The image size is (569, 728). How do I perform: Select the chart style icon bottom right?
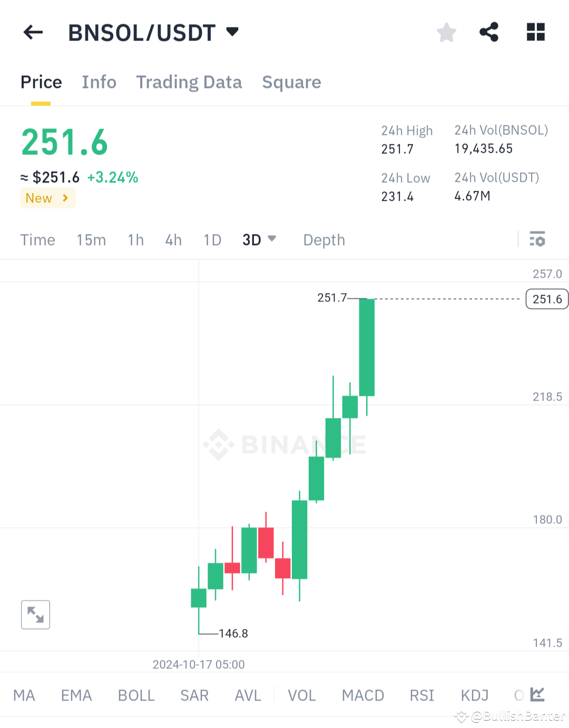point(537,695)
